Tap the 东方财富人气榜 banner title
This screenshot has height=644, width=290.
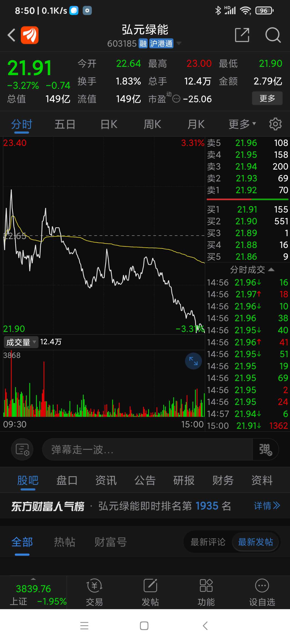tap(48, 506)
